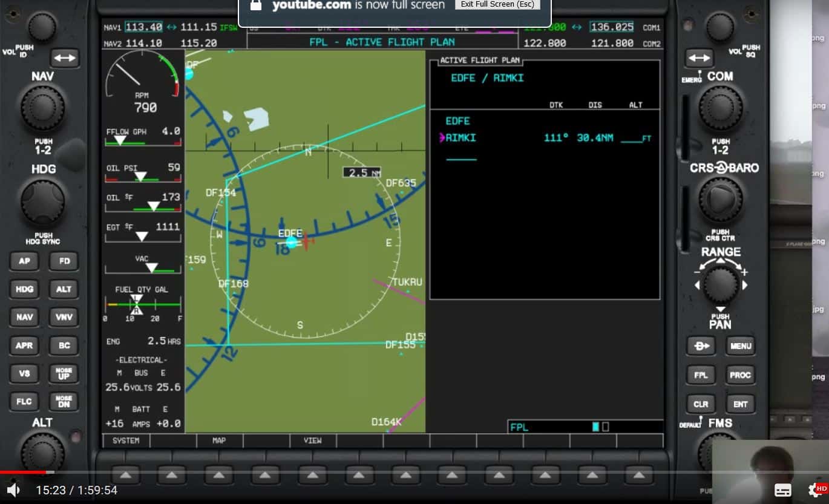The width and height of the screenshot is (829, 504).
Task: Toggle the AP autopilot button
Action: [24, 261]
